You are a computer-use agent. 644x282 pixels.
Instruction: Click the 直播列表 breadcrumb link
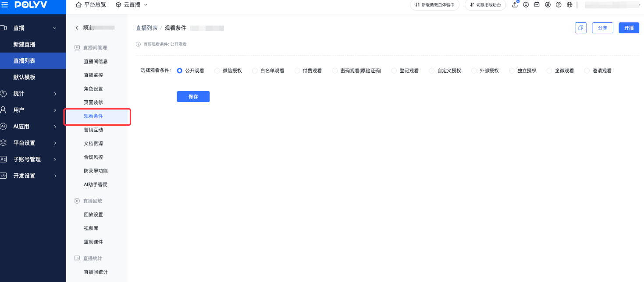coord(147,28)
